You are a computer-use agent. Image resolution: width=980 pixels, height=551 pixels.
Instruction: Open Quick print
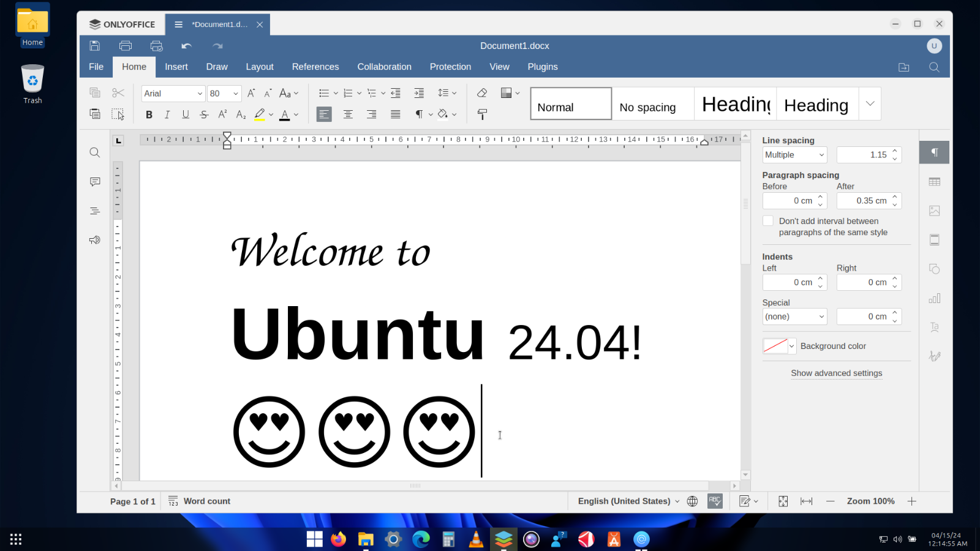[x=157, y=46]
